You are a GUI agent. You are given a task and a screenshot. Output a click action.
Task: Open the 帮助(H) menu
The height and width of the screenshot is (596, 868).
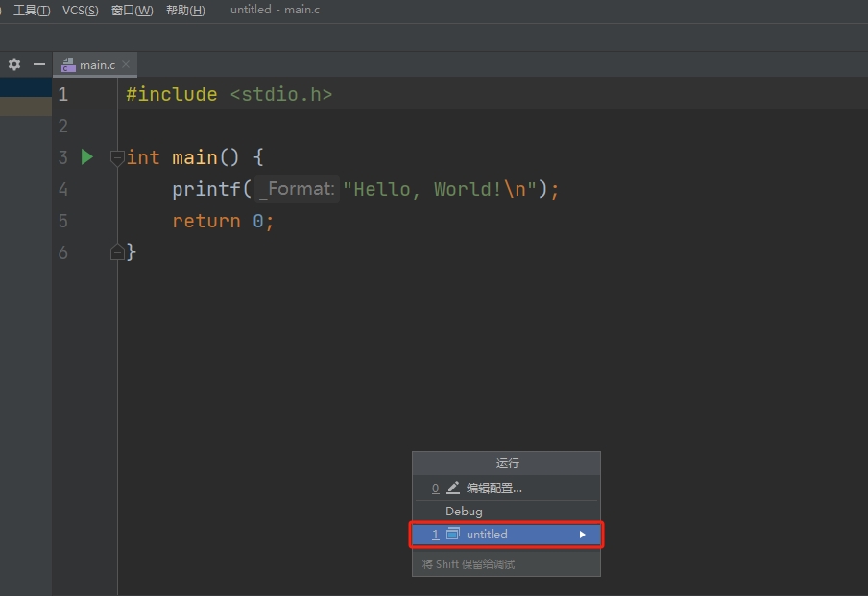(x=185, y=11)
